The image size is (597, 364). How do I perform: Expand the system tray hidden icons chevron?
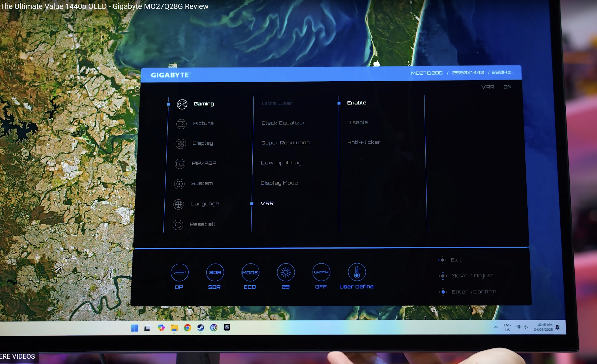pyautogui.click(x=496, y=327)
